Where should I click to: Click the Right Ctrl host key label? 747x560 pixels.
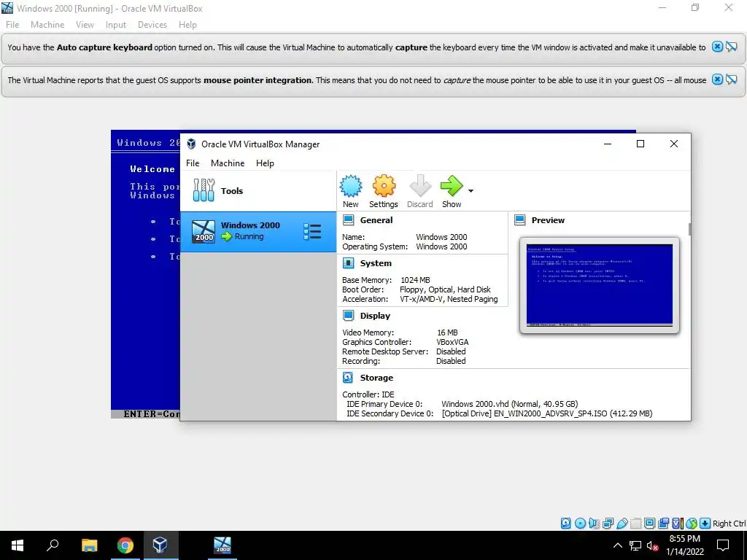pyautogui.click(x=729, y=524)
